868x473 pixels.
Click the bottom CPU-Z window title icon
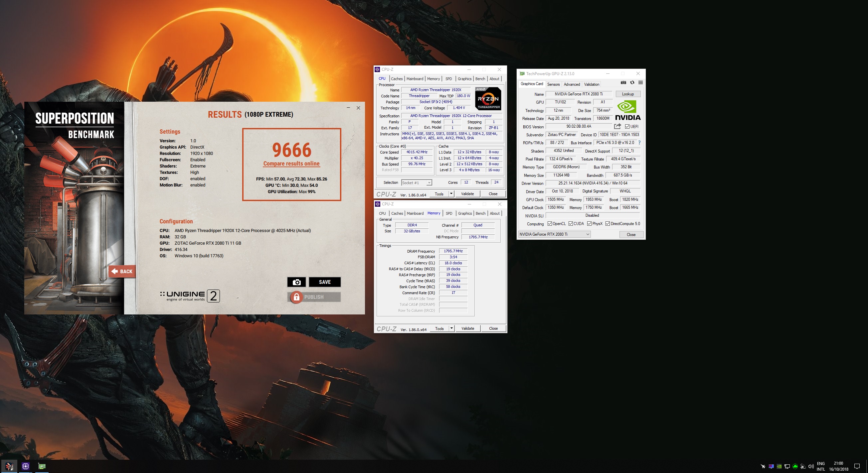378,204
